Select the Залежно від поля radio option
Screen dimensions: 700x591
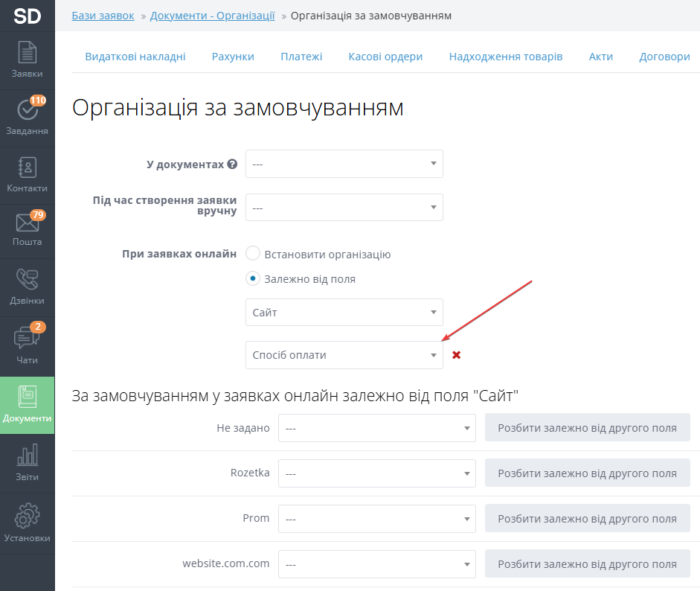pos(253,279)
